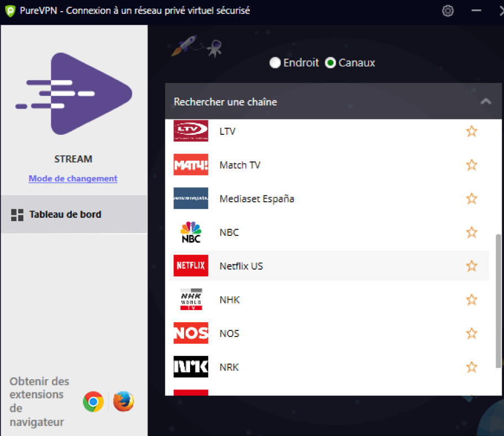Image resolution: width=504 pixels, height=436 pixels.
Task: Select the Mediaset España channel name
Action: [x=257, y=199]
